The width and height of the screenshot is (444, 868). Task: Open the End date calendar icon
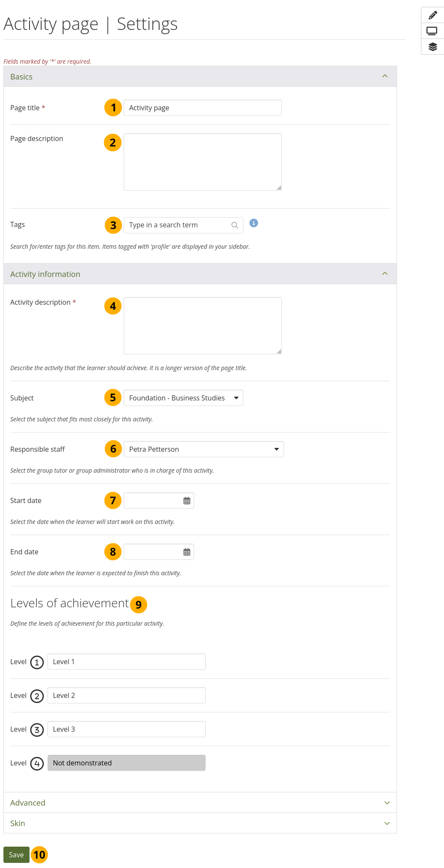click(x=187, y=552)
